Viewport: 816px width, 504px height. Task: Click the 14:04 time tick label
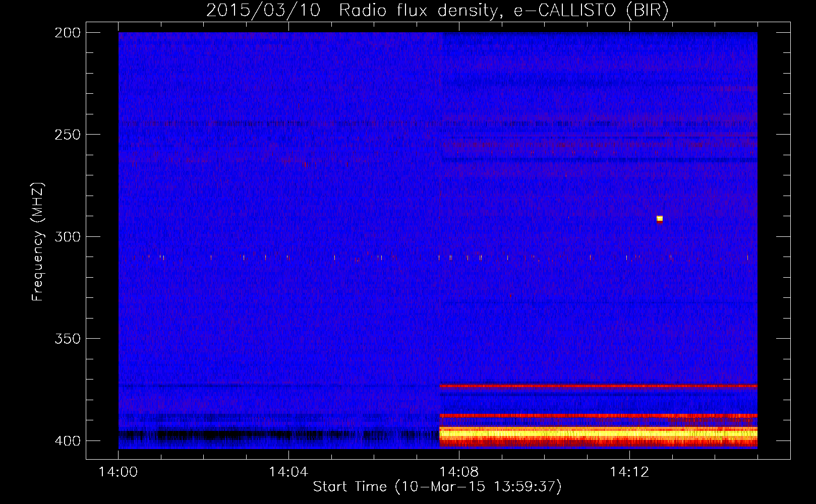pos(288,472)
